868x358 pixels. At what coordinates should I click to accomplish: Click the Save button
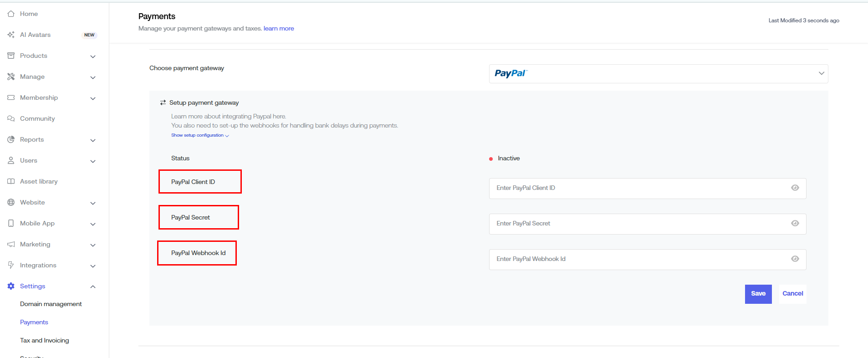(x=758, y=294)
